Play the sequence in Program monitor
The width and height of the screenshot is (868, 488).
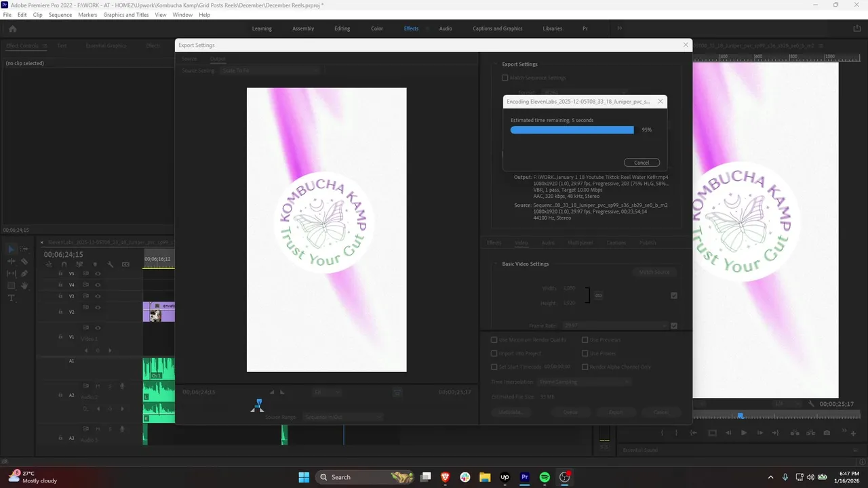[744, 433]
